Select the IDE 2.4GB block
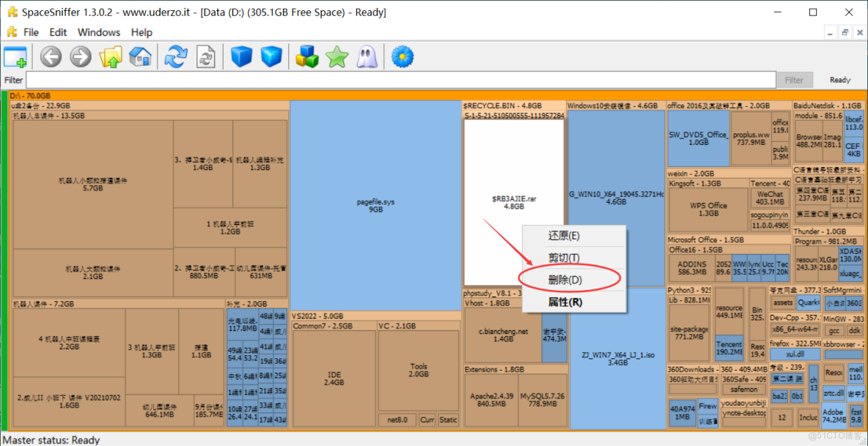This screenshot has width=868, height=446. 334,379
